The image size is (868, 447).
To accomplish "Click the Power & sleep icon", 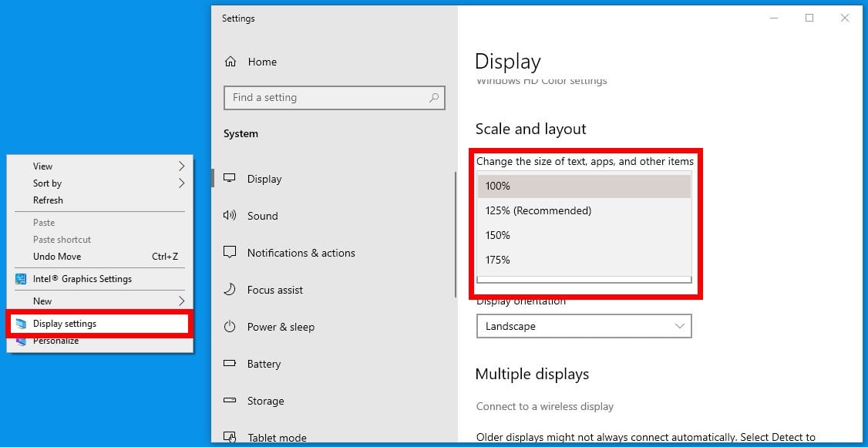I will click(x=229, y=327).
